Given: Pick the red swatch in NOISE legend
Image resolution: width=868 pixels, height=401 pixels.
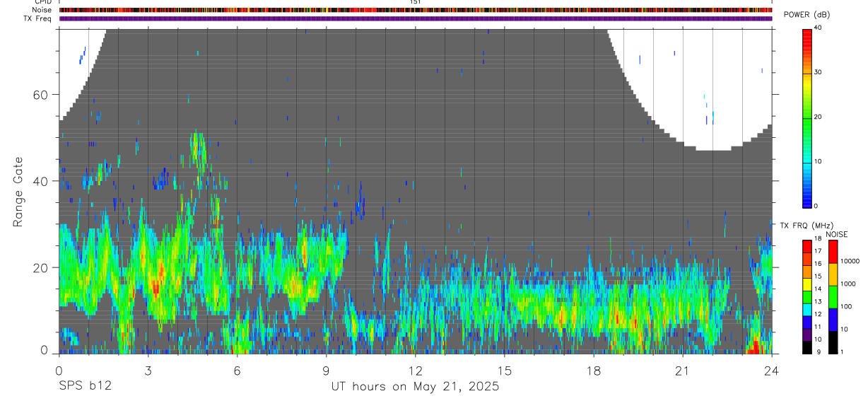Looking at the screenshot, I should [833, 252].
